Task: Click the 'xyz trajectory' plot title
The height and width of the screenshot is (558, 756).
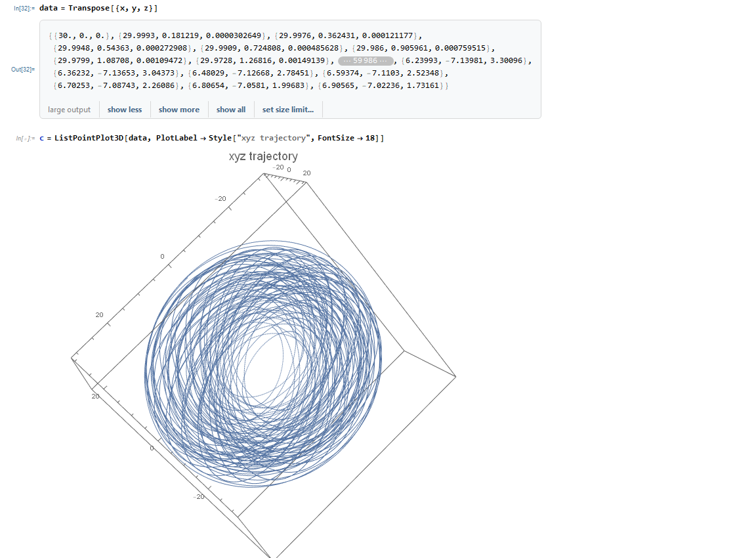Action: pyautogui.click(x=263, y=156)
